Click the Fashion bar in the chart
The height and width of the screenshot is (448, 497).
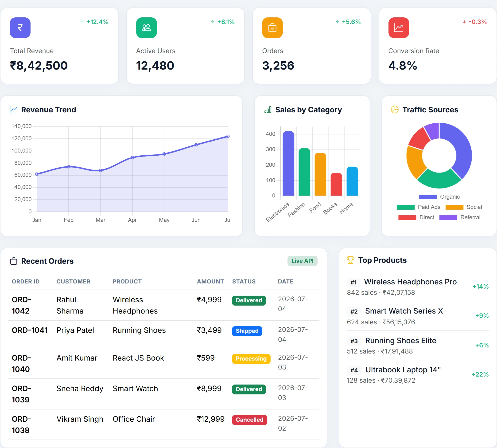(x=304, y=172)
